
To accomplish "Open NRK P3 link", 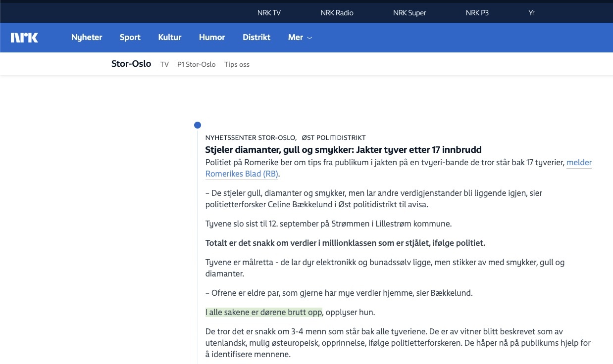I will point(477,13).
